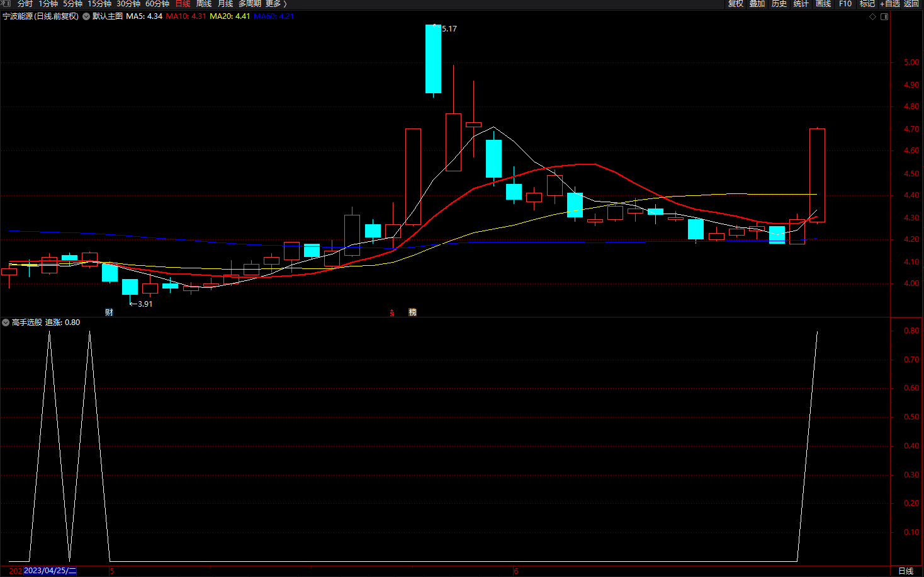Select the MA60: 4.21 label
924x577 pixels.
(x=274, y=16)
